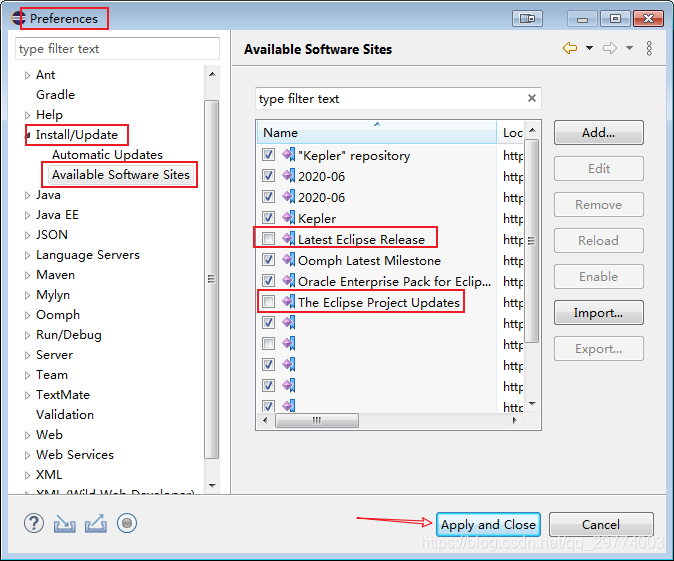Image resolution: width=674 pixels, height=561 pixels.
Task: Click the Export preferences icon at bottom left
Action: click(95, 523)
